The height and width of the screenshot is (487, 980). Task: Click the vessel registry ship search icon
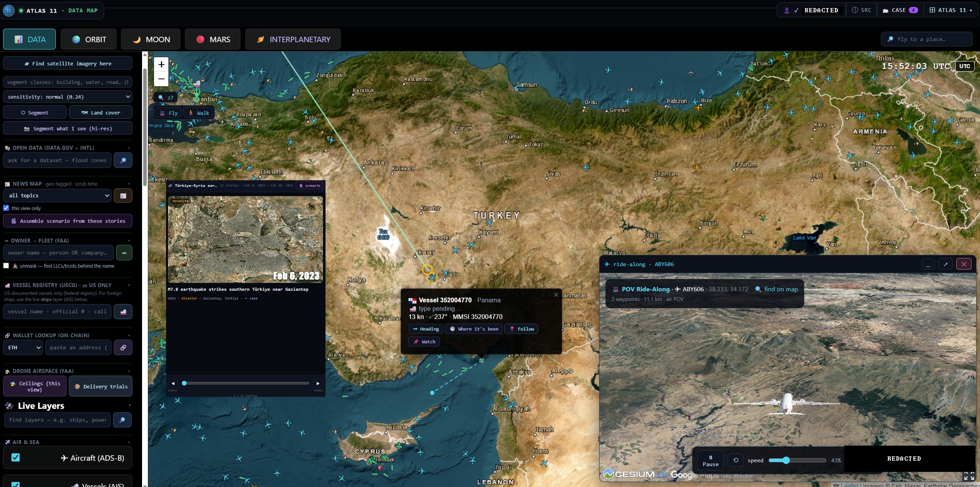(x=123, y=311)
